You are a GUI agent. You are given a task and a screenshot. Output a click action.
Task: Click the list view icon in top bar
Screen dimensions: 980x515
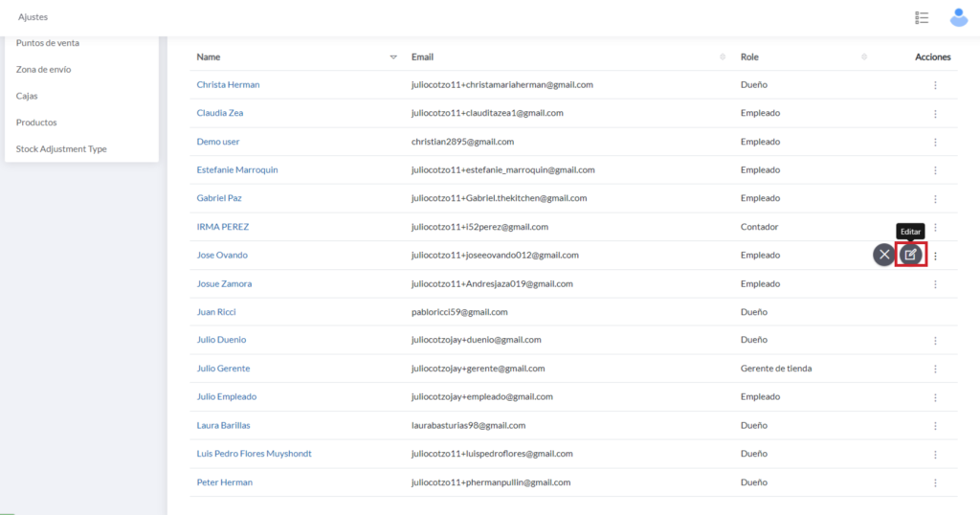(922, 17)
